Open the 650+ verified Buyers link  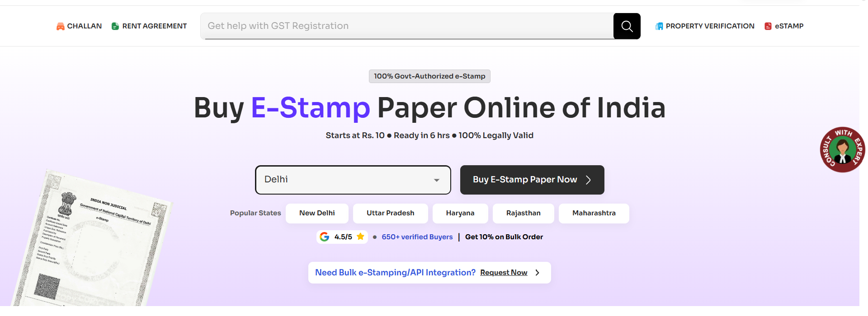(417, 237)
